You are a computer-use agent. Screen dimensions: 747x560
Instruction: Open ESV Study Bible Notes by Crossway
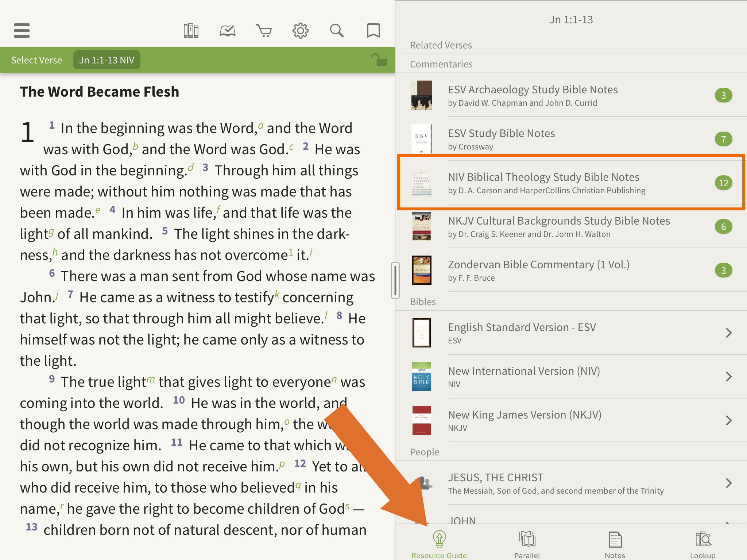pos(571,139)
